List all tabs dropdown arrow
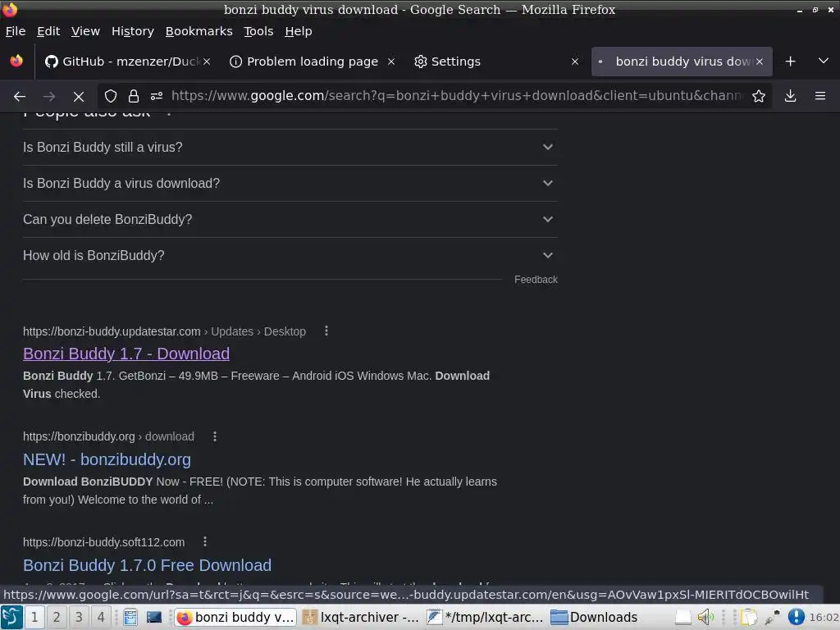 point(824,61)
